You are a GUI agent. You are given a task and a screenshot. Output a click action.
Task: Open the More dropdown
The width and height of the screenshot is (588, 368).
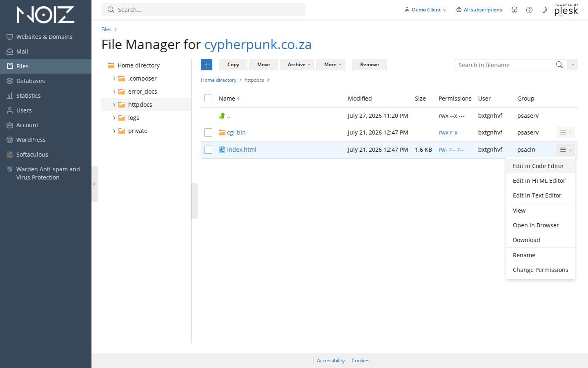331,65
